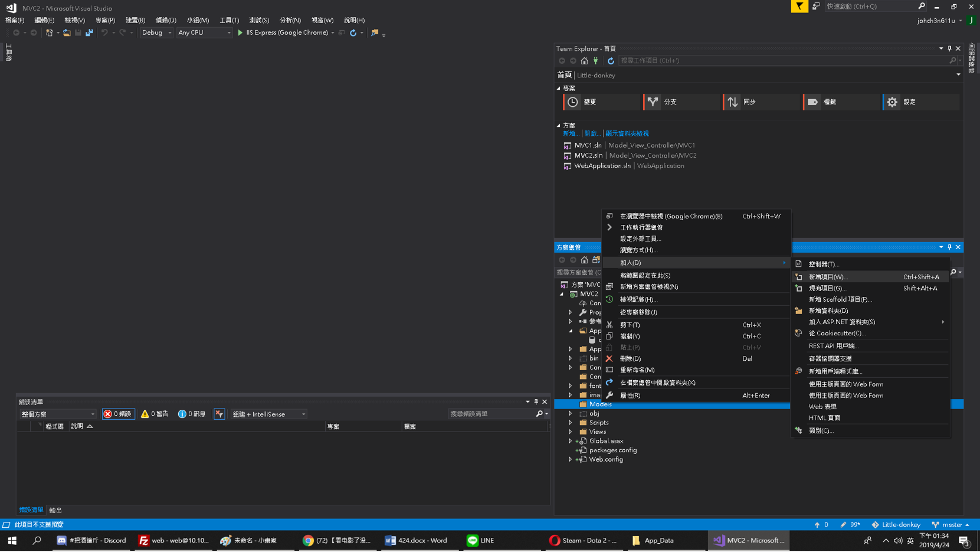Choose 屬性(R) in the context menu
980x552 pixels.
[696, 396]
